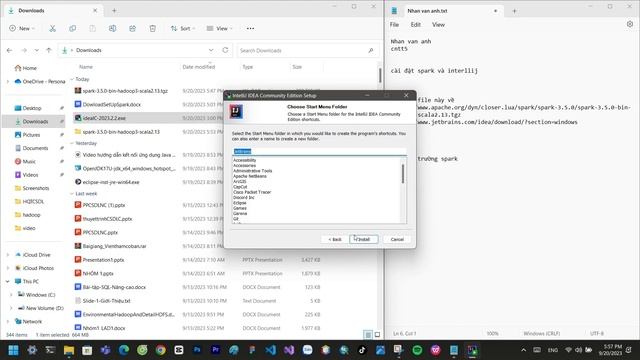Screen dimensions: 640x360
Task: Click the Search Downloads box
Action: (308, 51)
